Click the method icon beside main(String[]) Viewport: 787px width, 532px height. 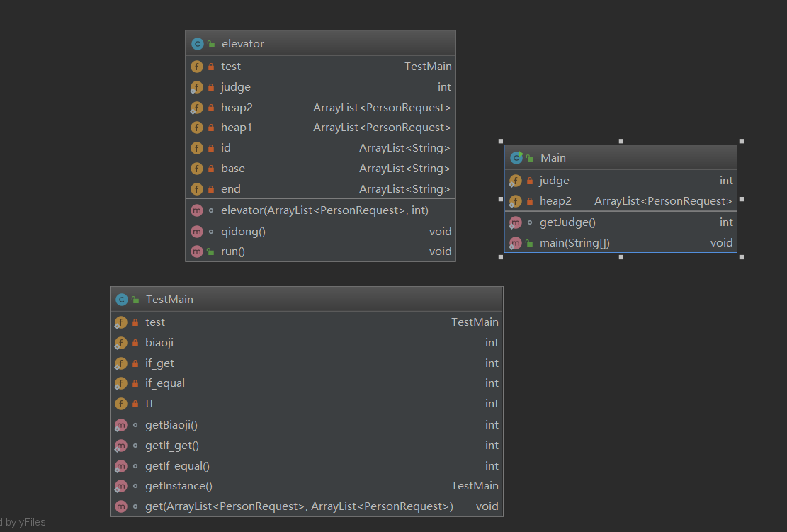click(515, 243)
